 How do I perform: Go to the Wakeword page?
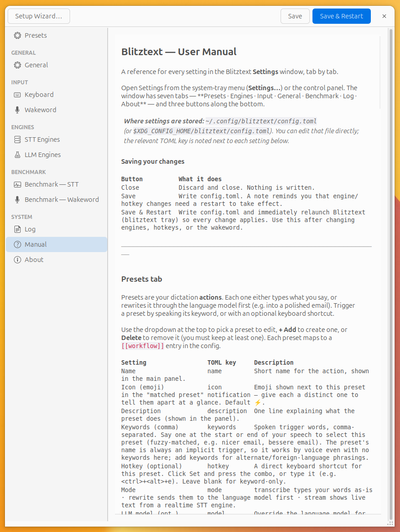coord(57,110)
